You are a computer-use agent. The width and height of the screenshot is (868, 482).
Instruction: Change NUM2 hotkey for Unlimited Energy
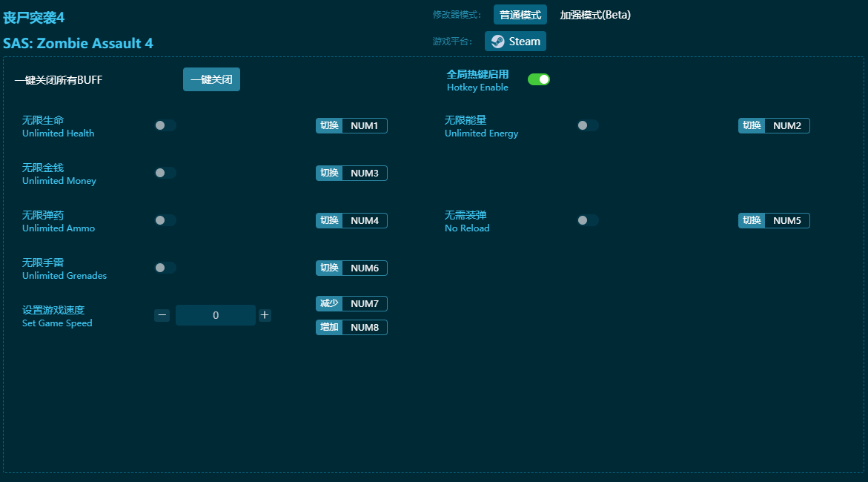786,126
